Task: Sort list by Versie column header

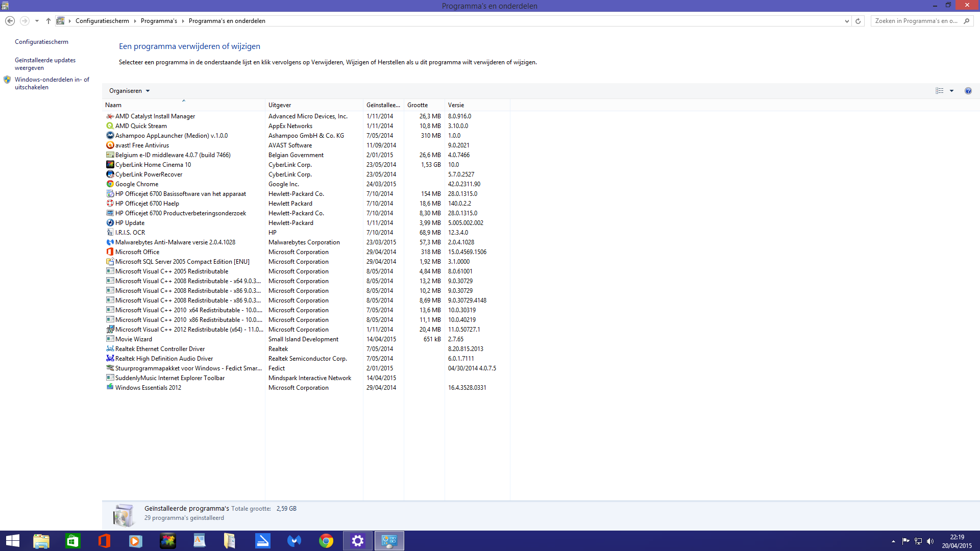Action: click(456, 105)
